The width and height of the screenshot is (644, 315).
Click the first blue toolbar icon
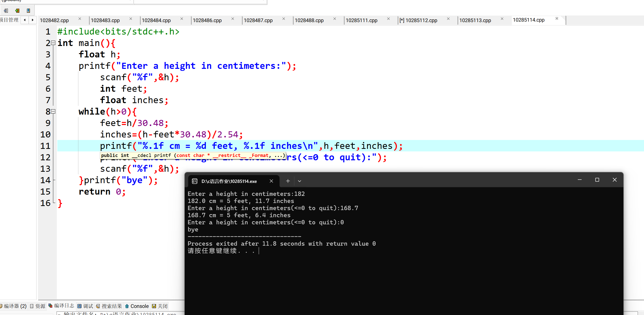(x=6, y=11)
